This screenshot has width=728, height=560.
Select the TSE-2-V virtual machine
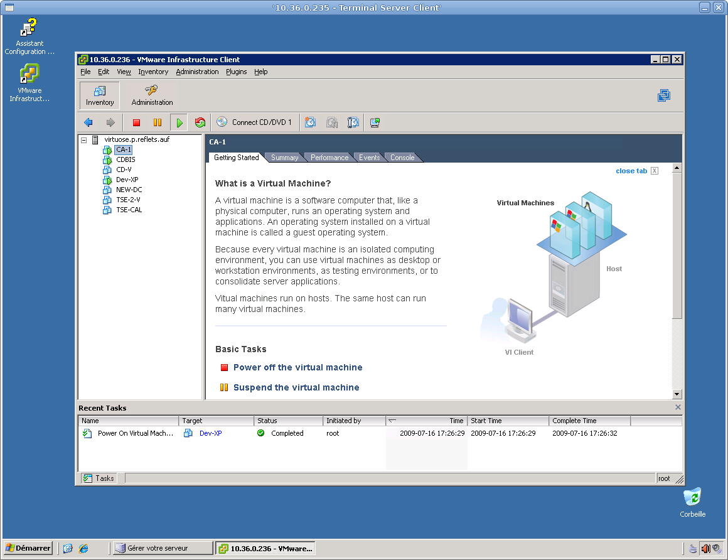tap(127, 200)
